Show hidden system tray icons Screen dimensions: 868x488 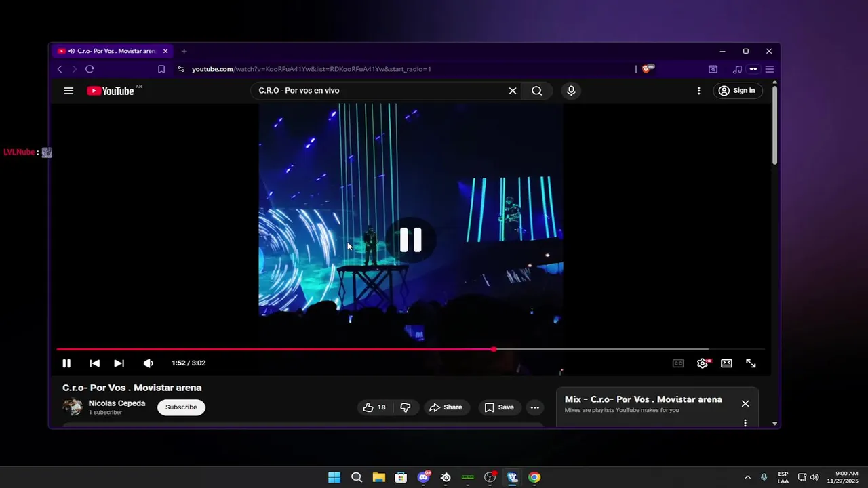[748, 477]
